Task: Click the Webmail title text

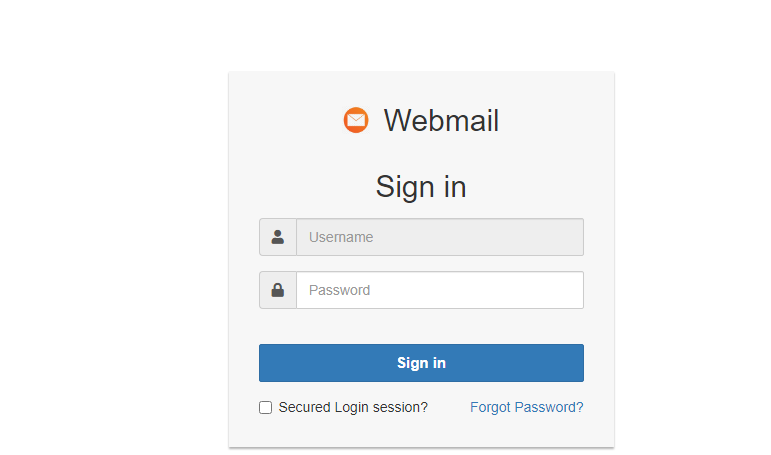Action: [x=441, y=120]
